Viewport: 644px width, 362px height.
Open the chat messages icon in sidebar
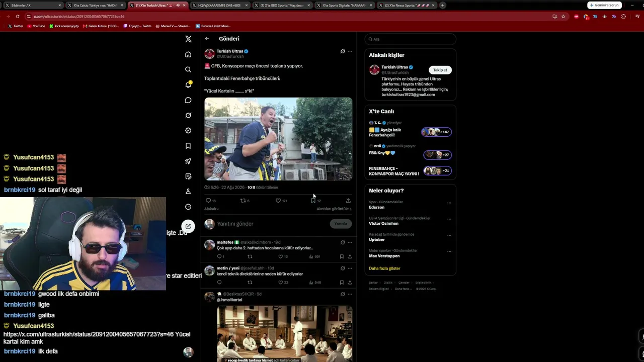pos(188,100)
